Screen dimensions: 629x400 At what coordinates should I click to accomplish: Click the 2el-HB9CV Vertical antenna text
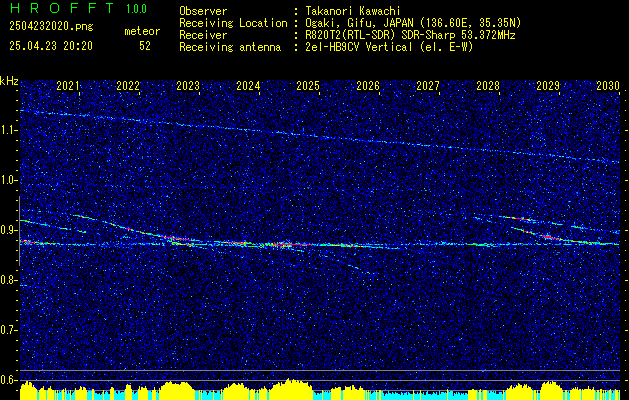tap(389, 47)
